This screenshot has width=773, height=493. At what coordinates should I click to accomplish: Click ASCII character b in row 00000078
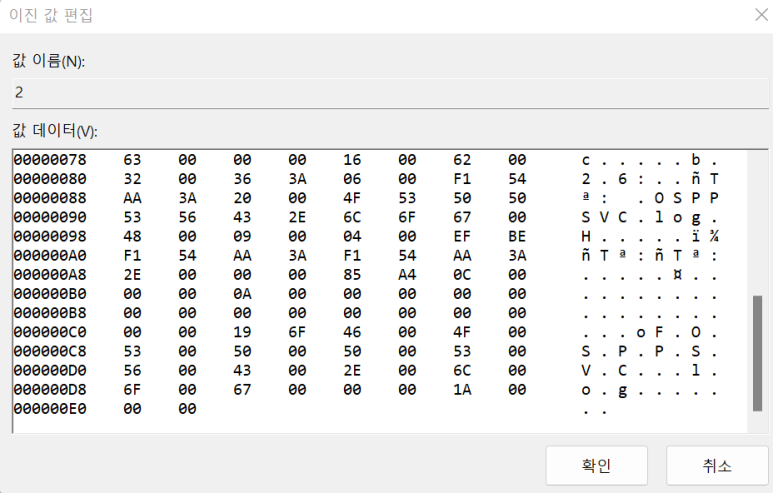pos(696,160)
